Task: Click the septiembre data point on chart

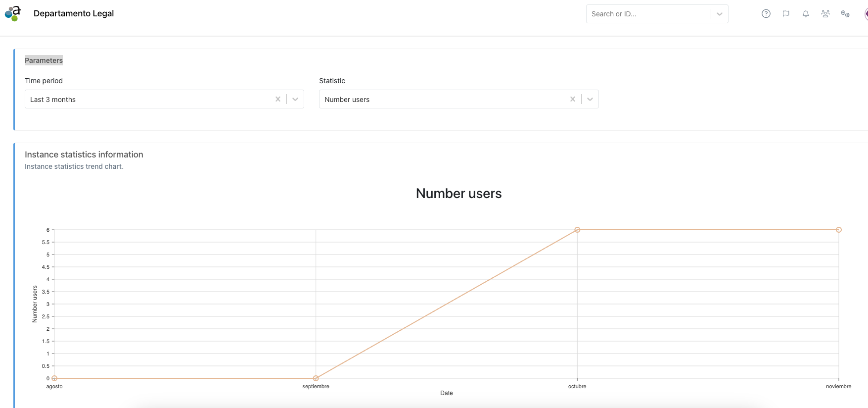Action: coord(316,378)
